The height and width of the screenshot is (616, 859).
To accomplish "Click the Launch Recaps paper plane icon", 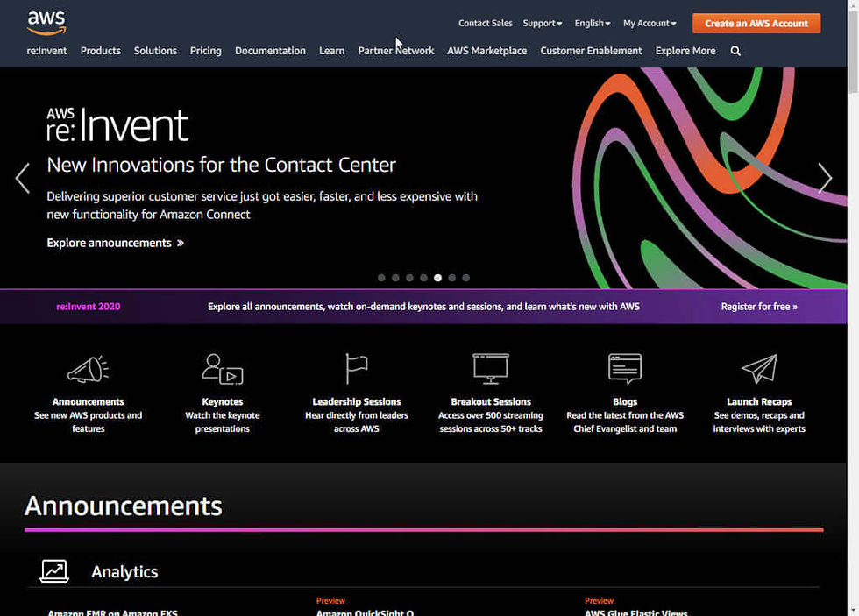I will (x=759, y=369).
